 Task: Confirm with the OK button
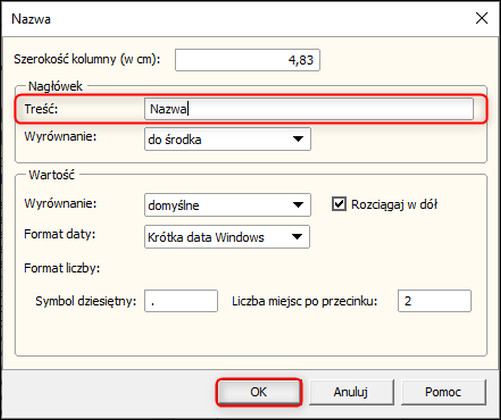[x=259, y=392]
